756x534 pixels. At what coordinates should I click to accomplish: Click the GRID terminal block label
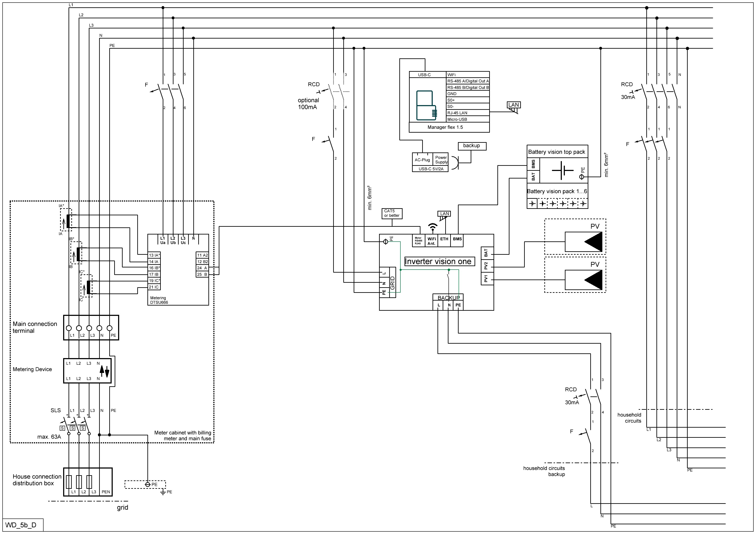pos(392,283)
